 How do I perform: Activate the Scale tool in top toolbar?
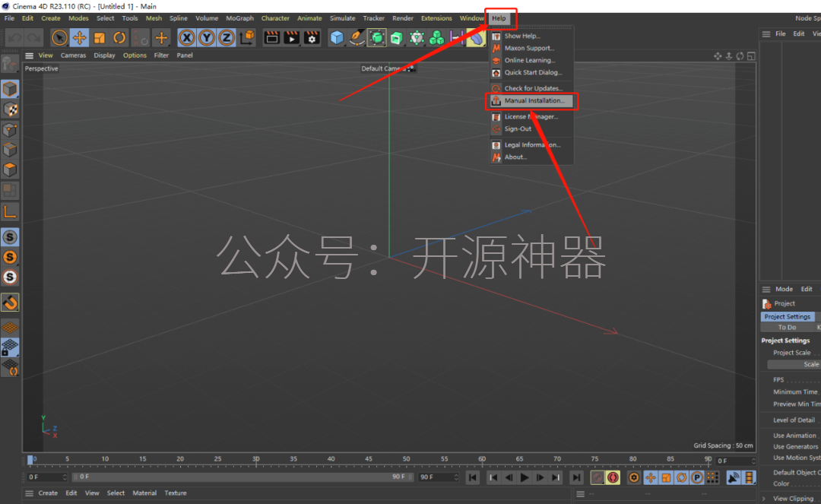point(100,38)
